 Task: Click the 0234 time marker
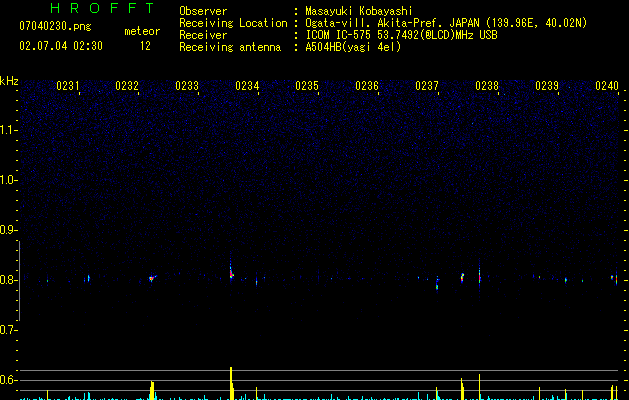(247, 86)
